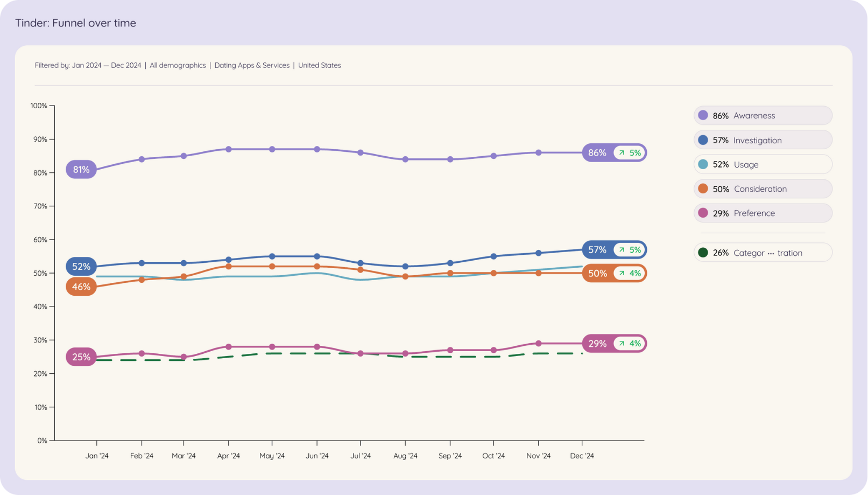Click Preference data point for Apr '24

pyautogui.click(x=229, y=347)
